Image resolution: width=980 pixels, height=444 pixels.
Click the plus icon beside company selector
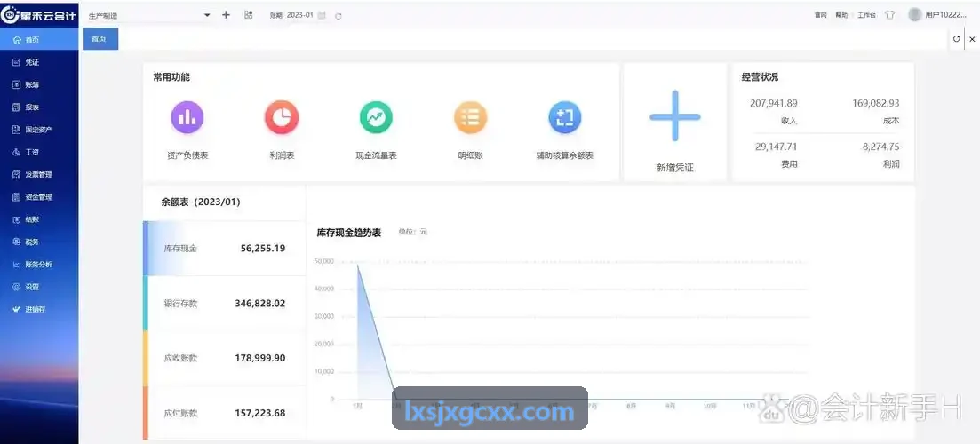227,15
